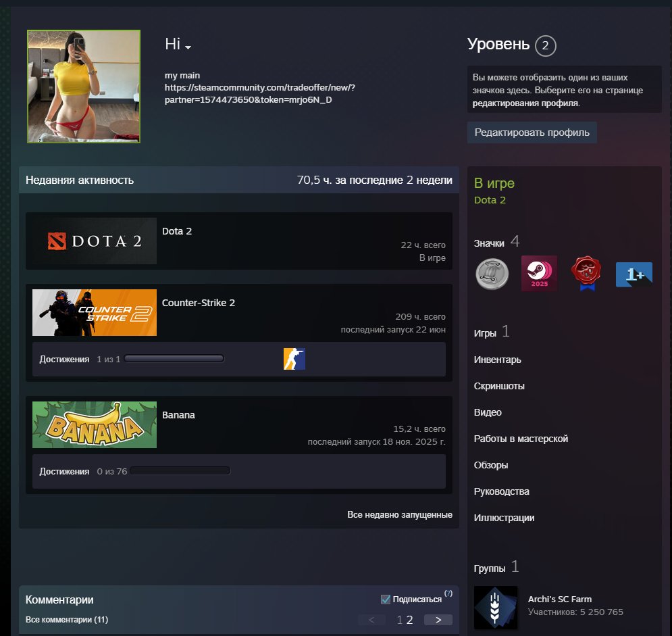The height and width of the screenshot is (636, 672).
Task: Click the Counter-Strike 2 achievement icon
Action: [294, 359]
